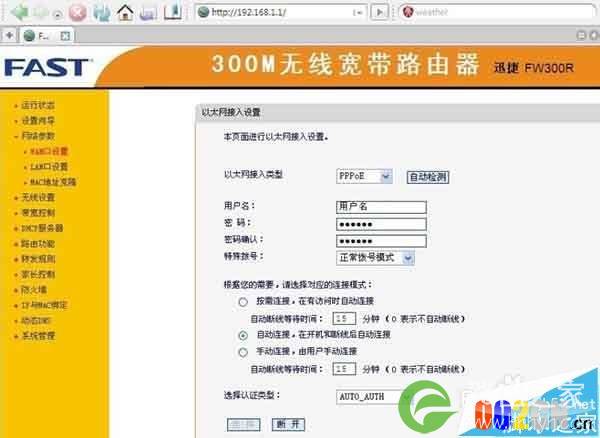Click the 以太网接入设置 section title
The width and height of the screenshot is (600, 438).
[x=231, y=112]
